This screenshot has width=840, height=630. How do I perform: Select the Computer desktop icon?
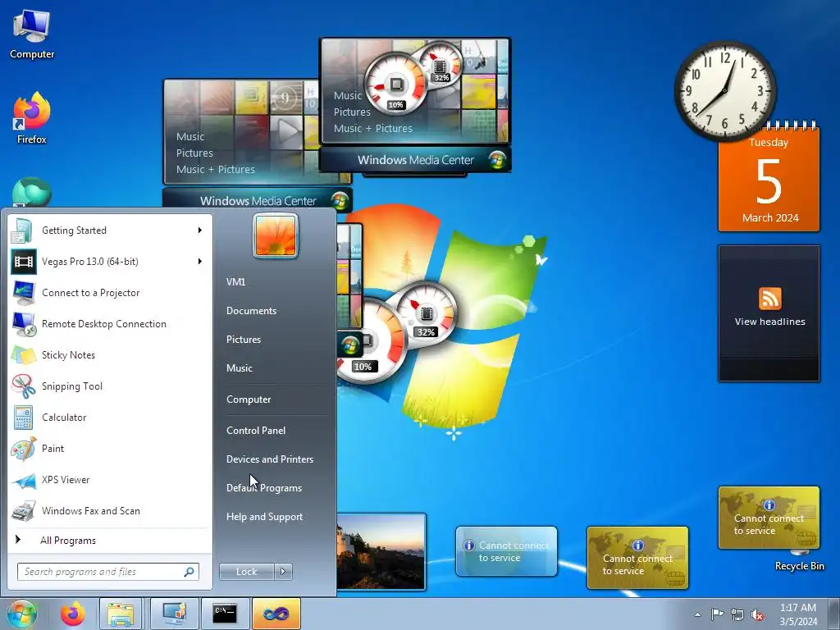click(x=32, y=34)
